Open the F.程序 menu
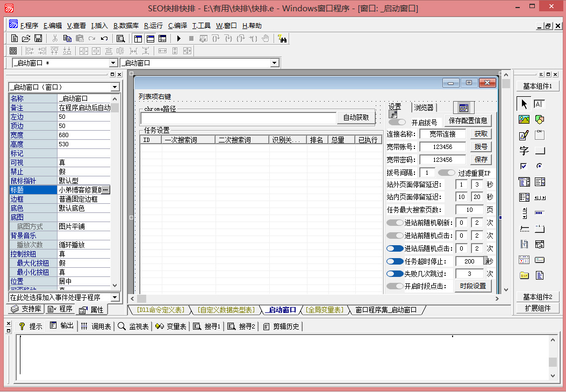 point(29,26)
